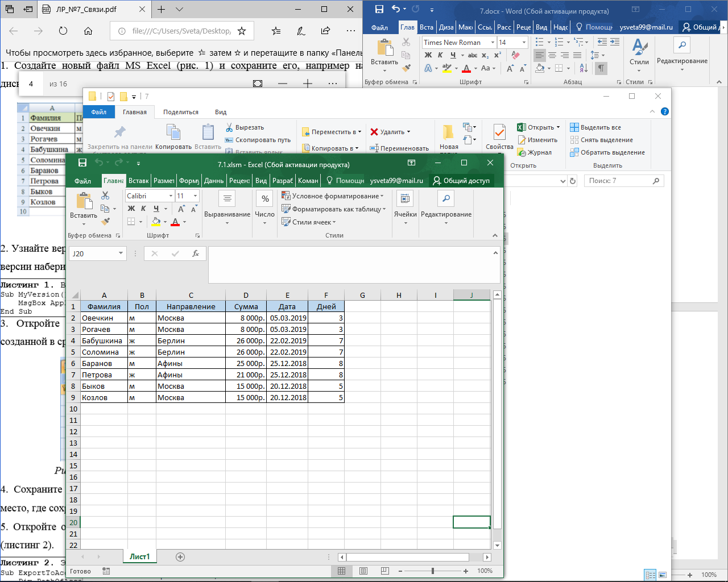Click Удалить in Explorer ribbon
The height and width of the screenshot is (582, 728).
pyautogui.click(x=390, y=132)
